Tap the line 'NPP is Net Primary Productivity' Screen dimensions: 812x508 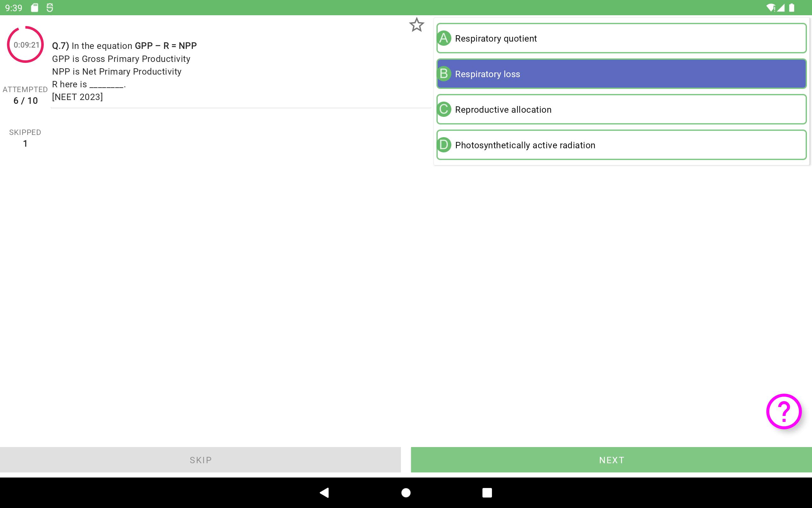point(117,71)
